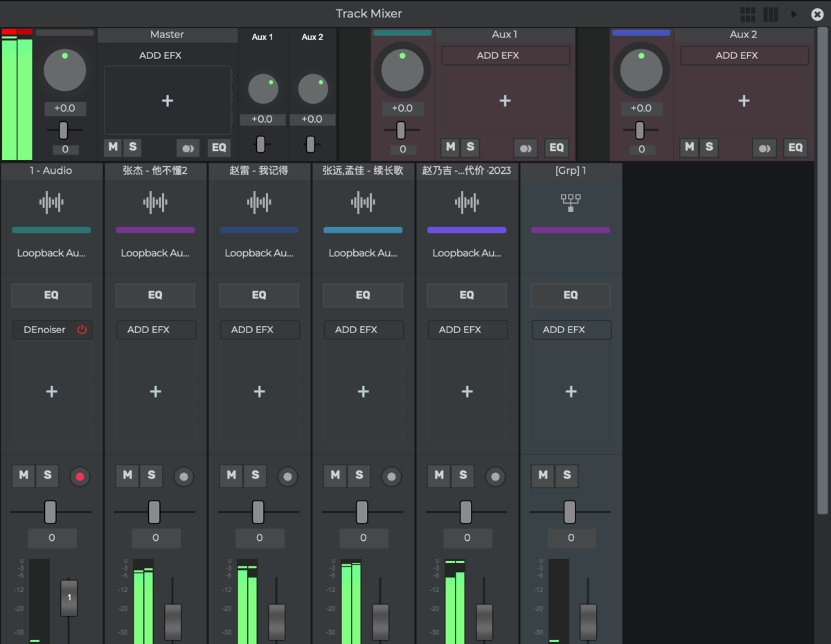Add effect plus on 赵雷 - 我记得 track
Screen dimensions: 831x644
(259, 392)
